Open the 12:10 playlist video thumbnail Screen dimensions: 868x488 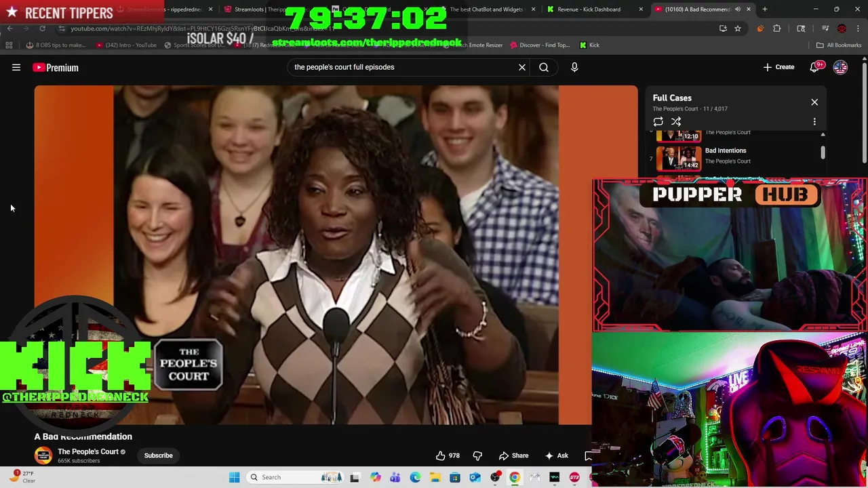click(x=679, y=135)
